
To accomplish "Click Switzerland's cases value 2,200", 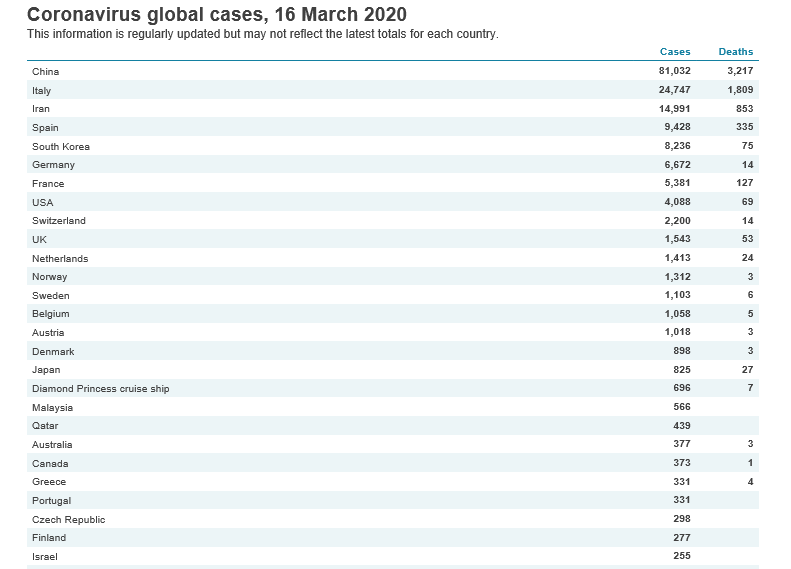I will 677,220.
